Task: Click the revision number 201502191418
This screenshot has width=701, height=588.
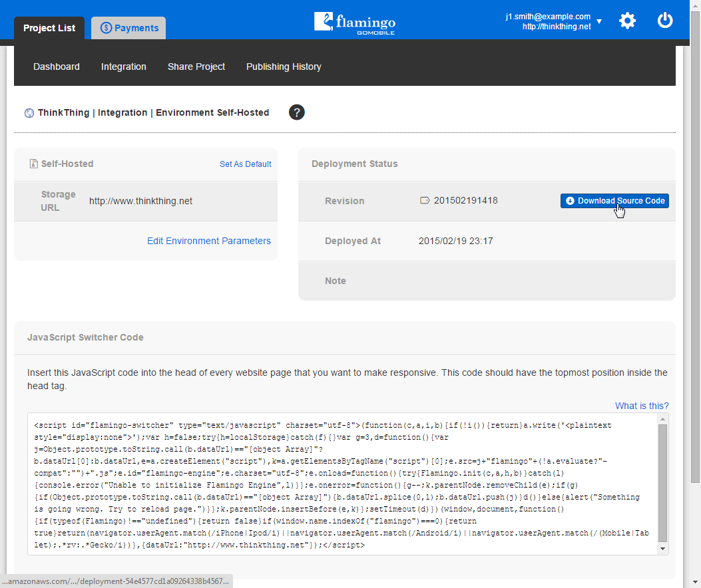Action: [x=466, y=201]
